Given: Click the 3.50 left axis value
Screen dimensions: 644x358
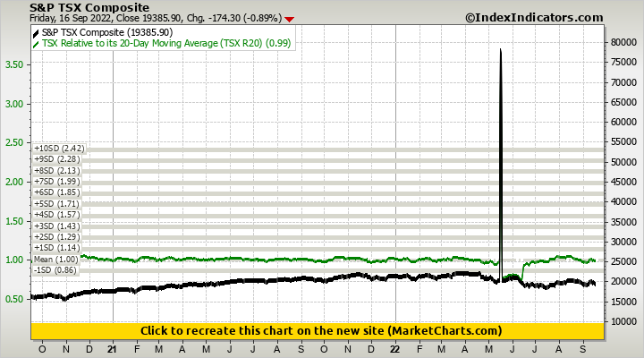Looking at the screenshot, I should [14, 65].
